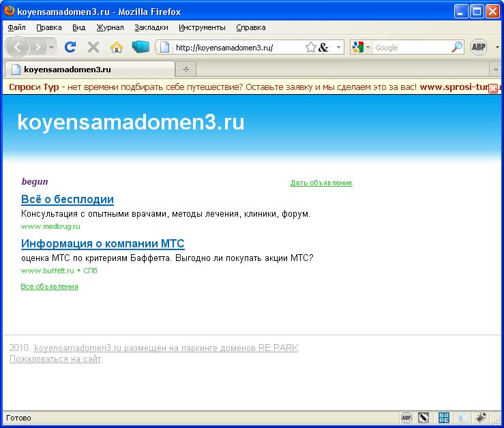Close the Sprosi Tur ad banner
Viewport: 504px width, 428px height.
coord(493,89)
